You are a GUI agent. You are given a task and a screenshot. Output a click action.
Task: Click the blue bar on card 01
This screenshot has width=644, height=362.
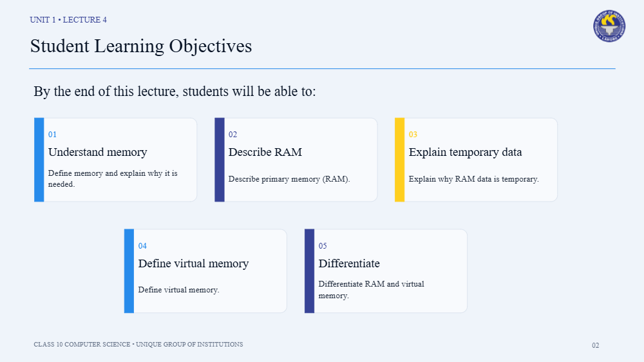[39, 160]
